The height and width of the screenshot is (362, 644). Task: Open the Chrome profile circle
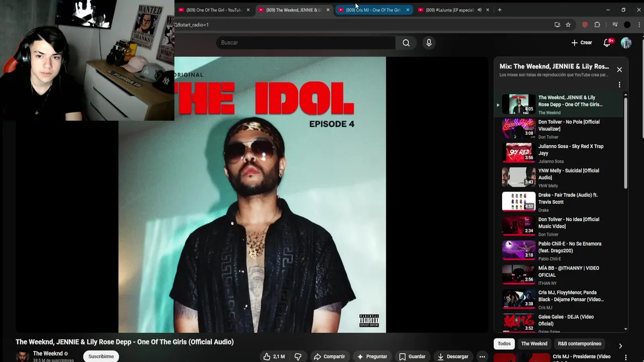click(x=627, y=25)
